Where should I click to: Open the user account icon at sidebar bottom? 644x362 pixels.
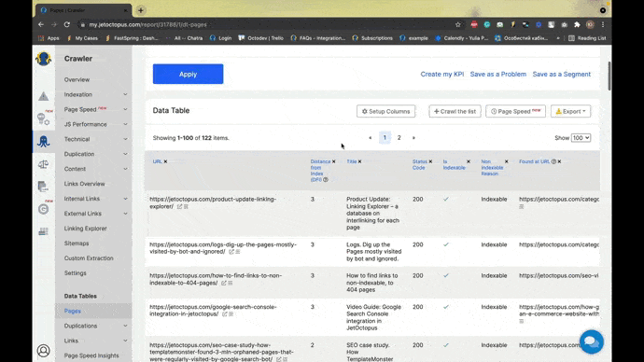click(x=43, y=351)
